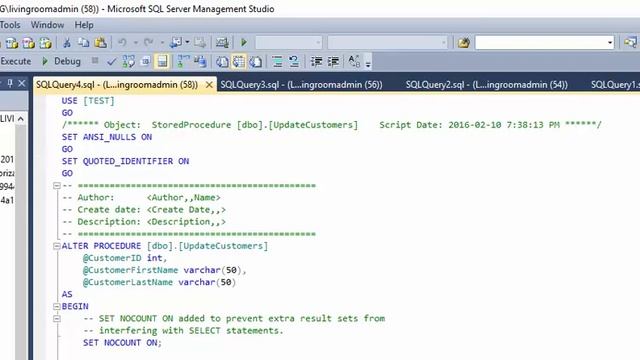Click the rightmost top toolbar window icon
Viewport: 640px width, 360px height.
631,42
